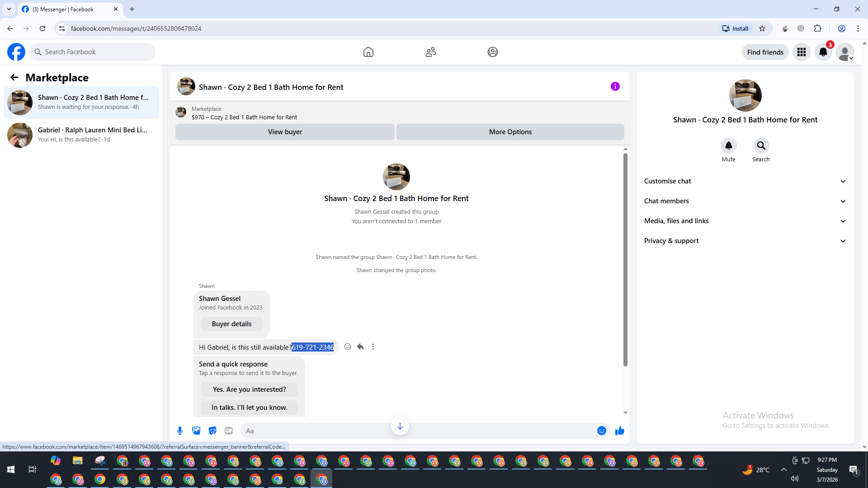Viewport: 868px width, 488px height.
Task: Expand Chat members section
Action: tap(745, 201)
